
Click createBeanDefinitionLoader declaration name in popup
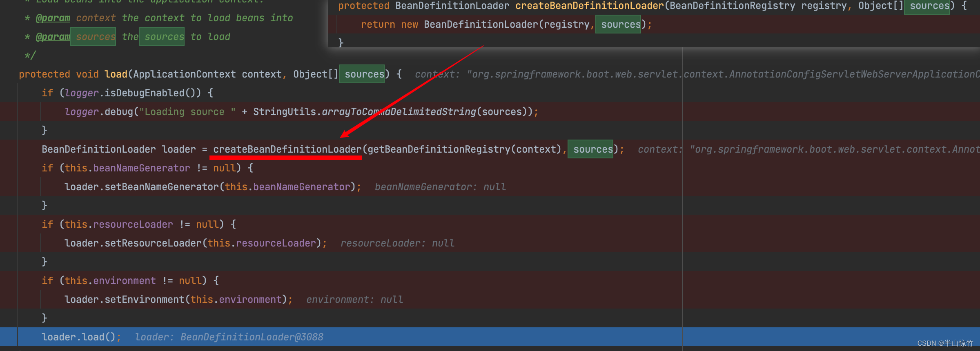tap(590, 6)
